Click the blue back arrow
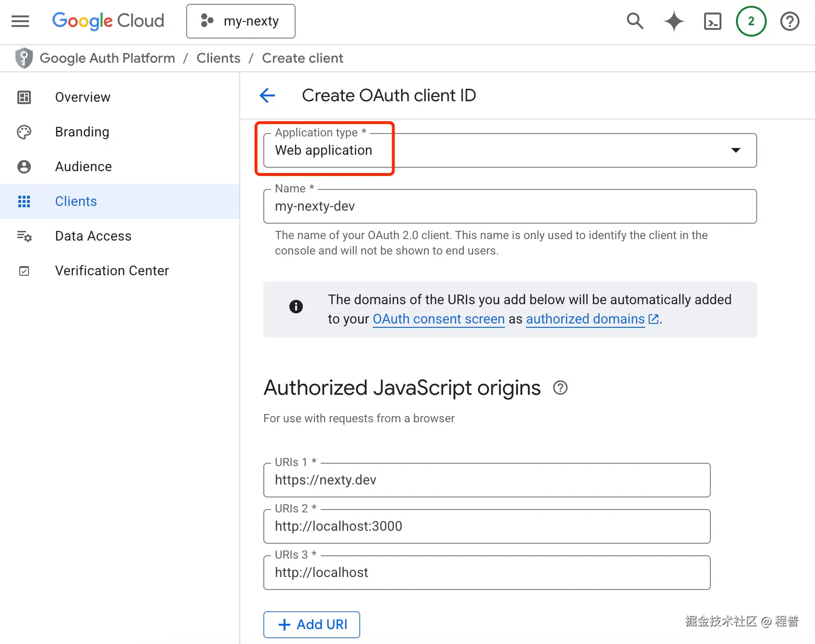The width and height of the screenshot is (815, 644). [268, 95]
